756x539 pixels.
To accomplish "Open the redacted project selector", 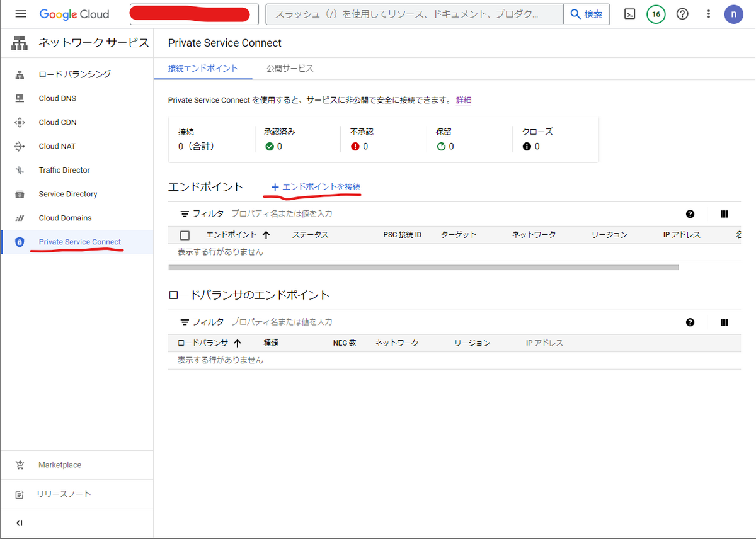I will tap(194, 14).
